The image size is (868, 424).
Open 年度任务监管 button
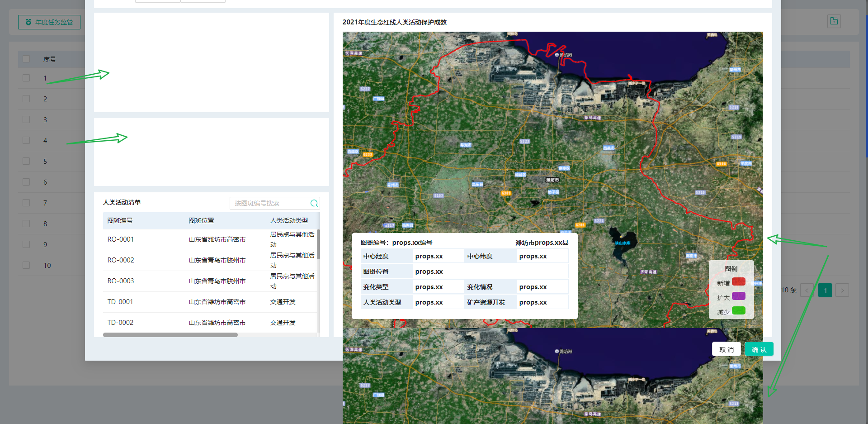click(49, 22)
